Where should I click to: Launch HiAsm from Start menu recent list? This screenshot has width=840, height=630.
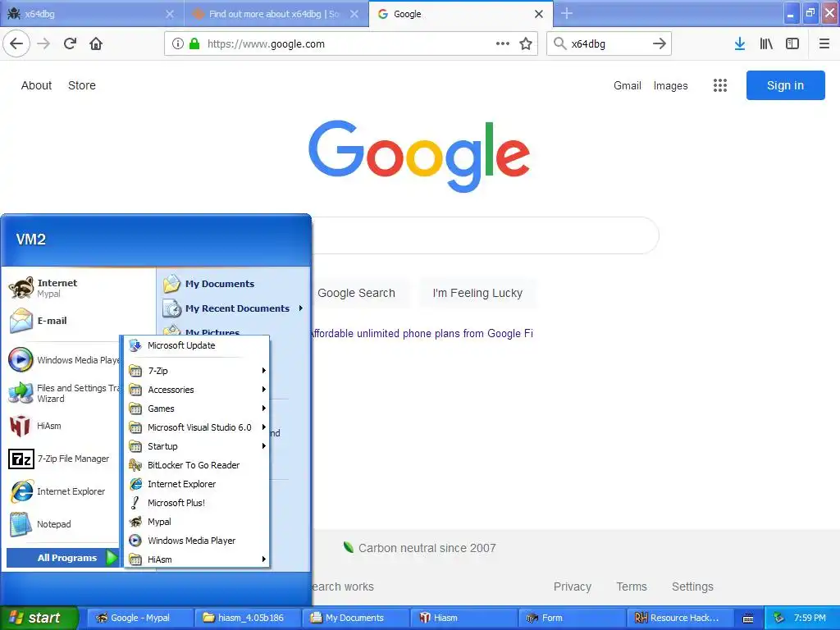(63, 427)
